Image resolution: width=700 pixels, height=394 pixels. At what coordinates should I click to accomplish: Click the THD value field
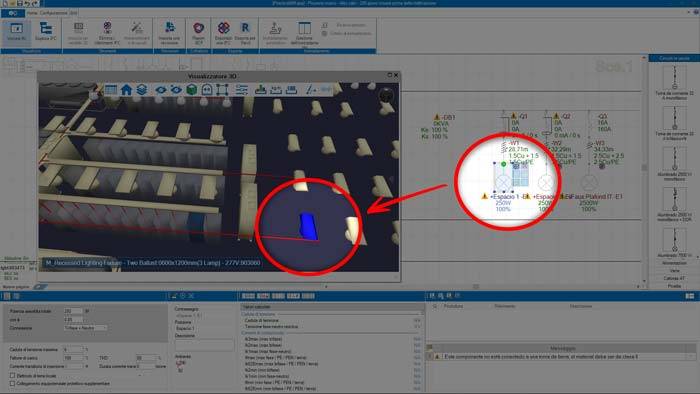coord(146,358)
